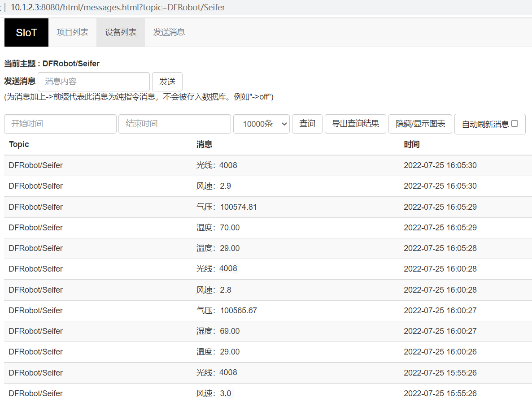Screen dimensions: 532x402
Task: Select message 光线: 4008 at 16:05:30
Action: [x=217, y=165]
